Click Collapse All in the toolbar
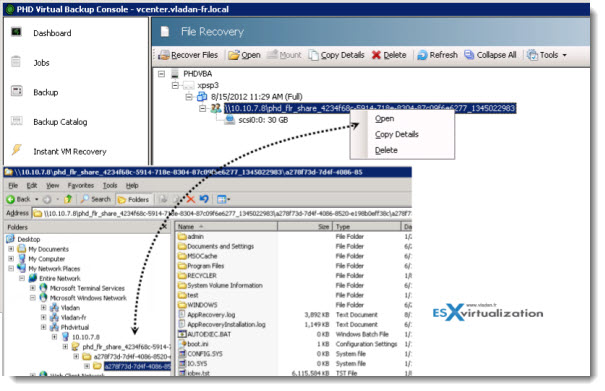Image resolution: width=605 pixels, height=391 pixels. [x=490, y=55]
